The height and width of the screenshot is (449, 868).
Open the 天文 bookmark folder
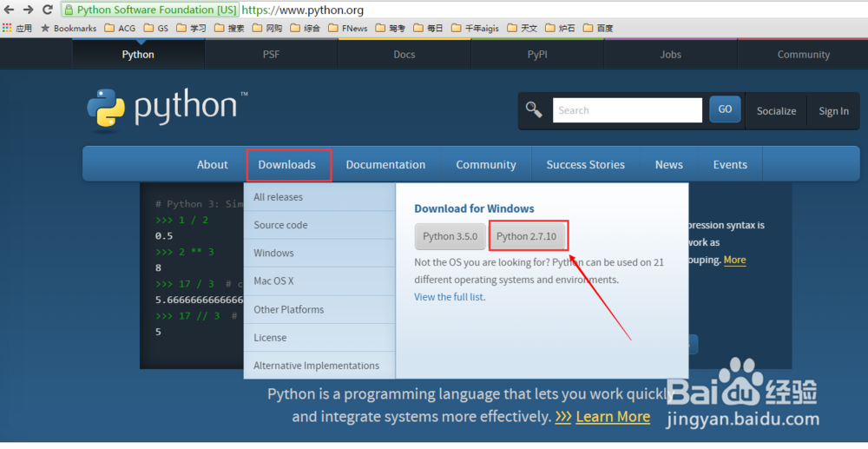[x=523, y=28]
